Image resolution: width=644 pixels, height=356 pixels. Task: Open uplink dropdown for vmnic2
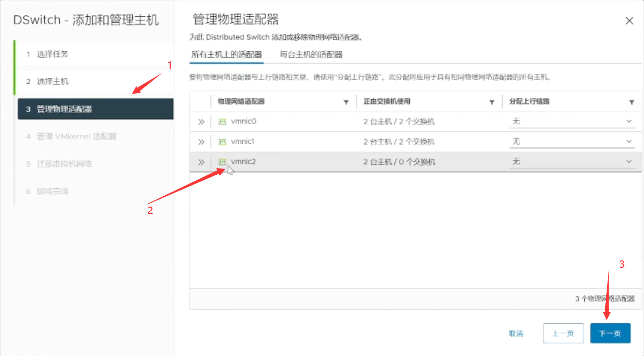(x=572, y=162)
